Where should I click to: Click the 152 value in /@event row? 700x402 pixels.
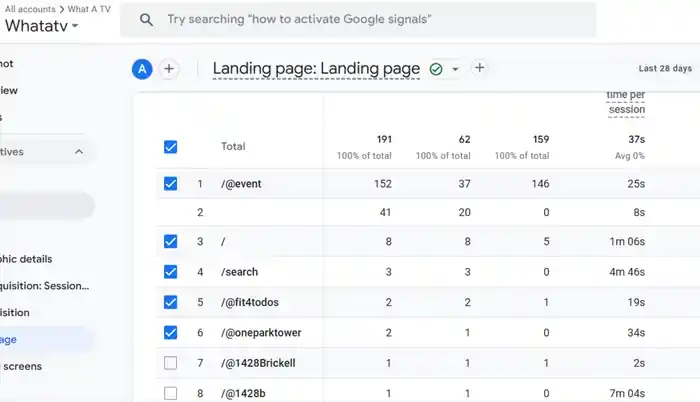[383, 184]
